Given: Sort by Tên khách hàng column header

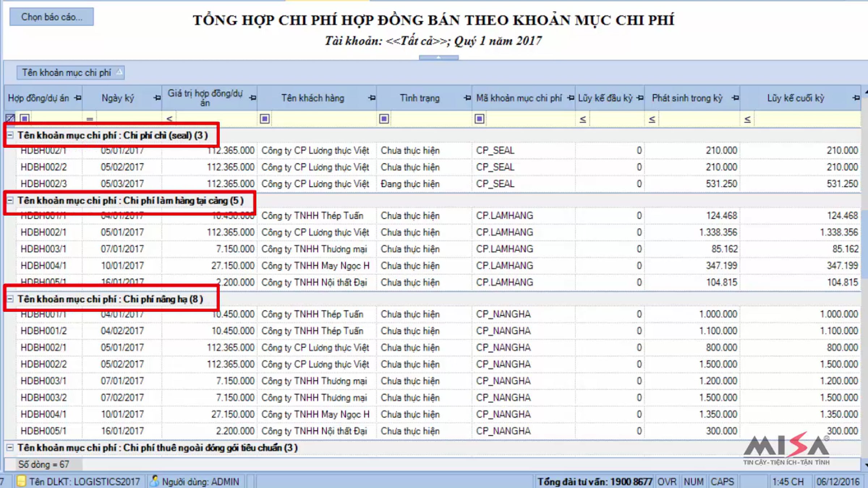Looking at the screenshot, I should pos(313,98).
